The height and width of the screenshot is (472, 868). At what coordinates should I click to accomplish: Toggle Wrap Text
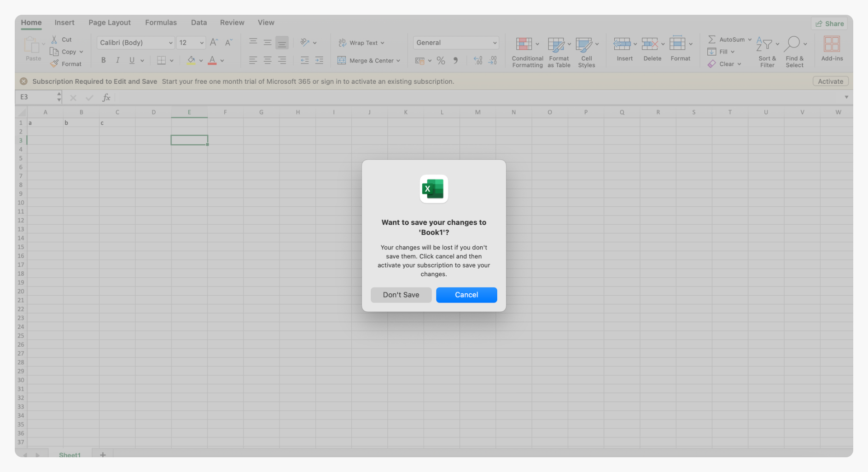[361, 42]
